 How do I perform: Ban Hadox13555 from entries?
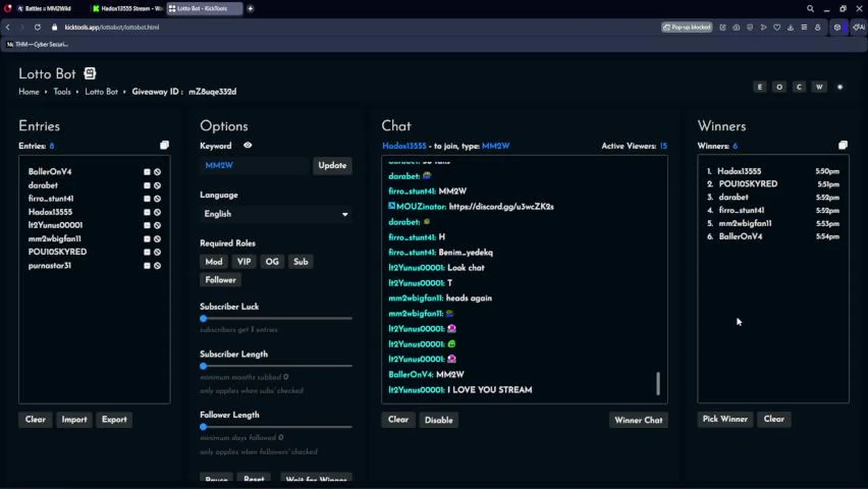(157, 212)
